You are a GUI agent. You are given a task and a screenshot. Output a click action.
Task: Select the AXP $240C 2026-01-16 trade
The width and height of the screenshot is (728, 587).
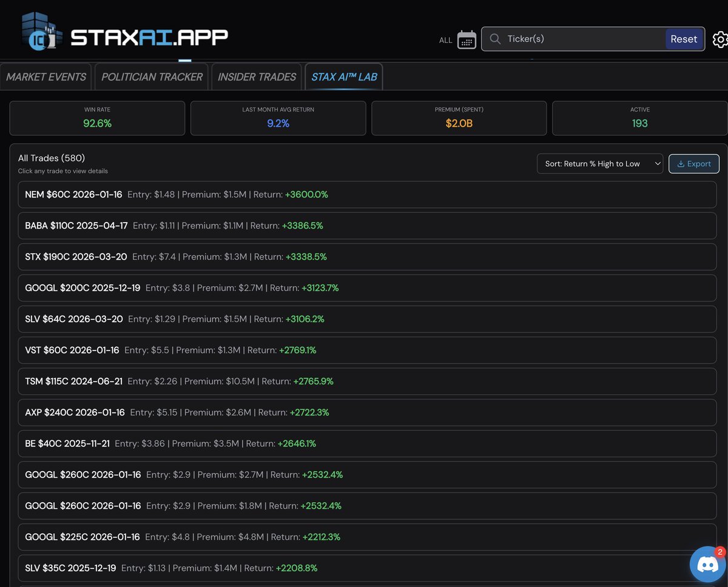tap(367, 412)
